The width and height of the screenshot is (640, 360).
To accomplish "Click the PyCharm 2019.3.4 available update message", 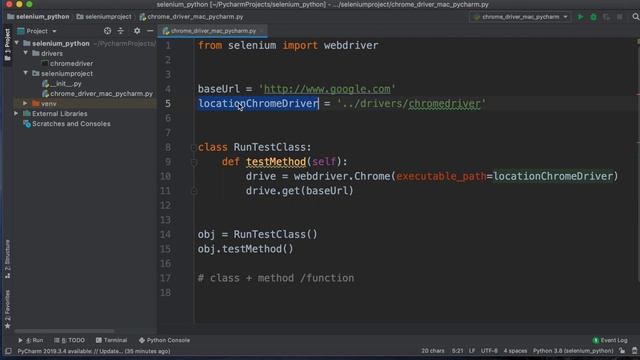I will (94, 351).
